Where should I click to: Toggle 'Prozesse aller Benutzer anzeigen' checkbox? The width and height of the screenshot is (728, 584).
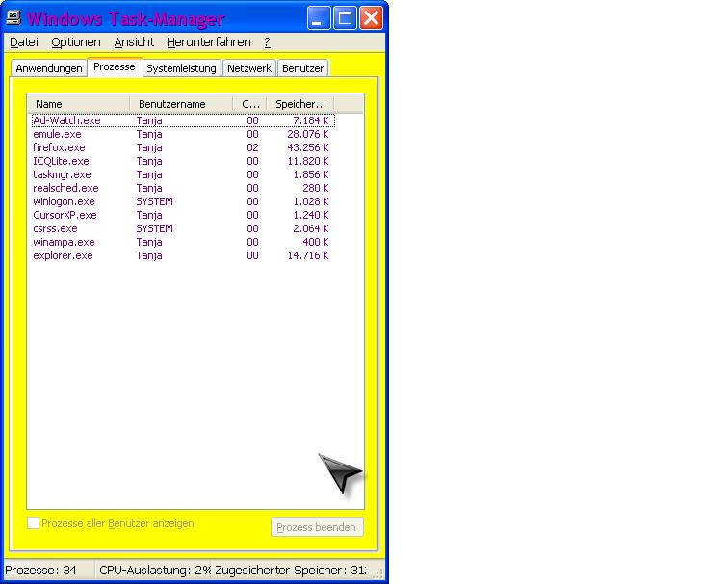pos(34,523)
